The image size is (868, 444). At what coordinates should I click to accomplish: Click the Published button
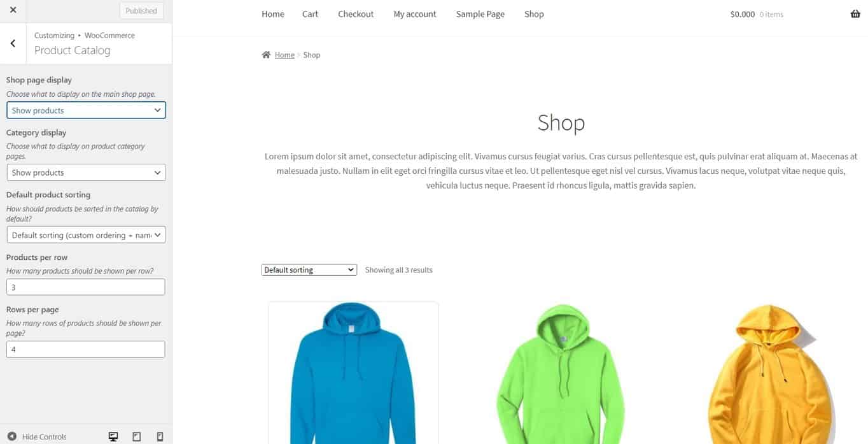(x=141, y=11)
